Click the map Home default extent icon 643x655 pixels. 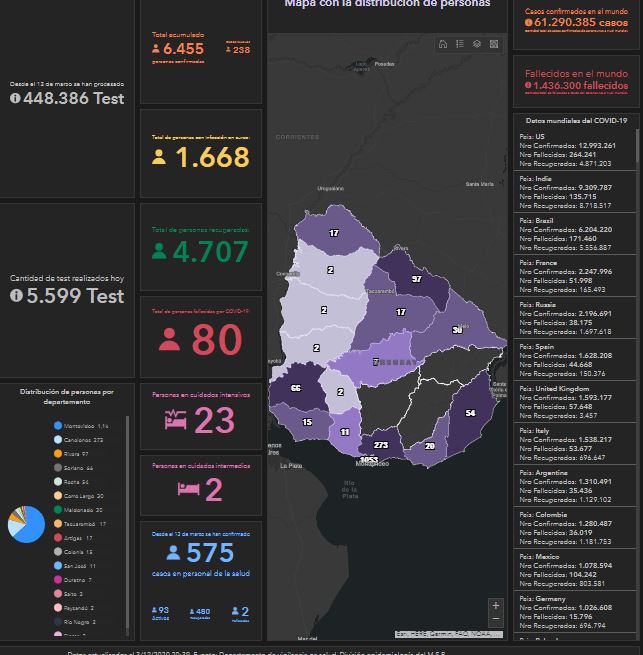click(x=443, y=44)
